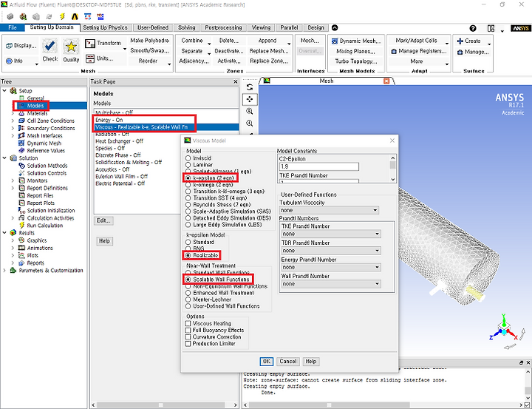Click the mesh Info icon
This screenshot has height=409, width=532.
point(10,61)
